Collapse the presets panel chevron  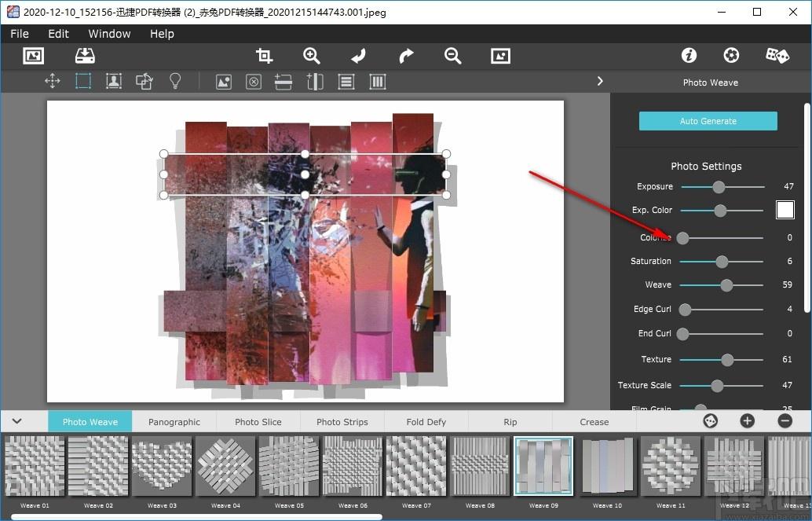(x=16, y=421)
